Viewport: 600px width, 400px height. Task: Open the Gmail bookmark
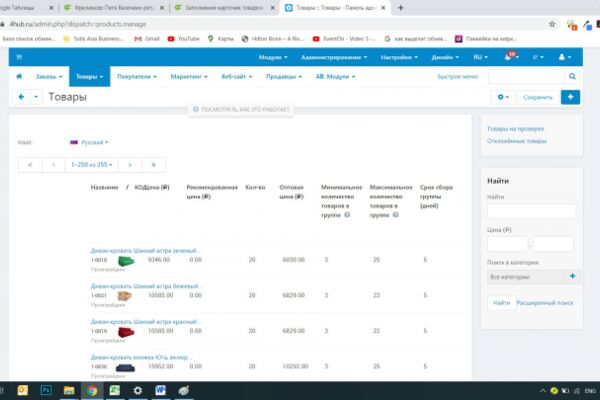(x=147, y=39)
